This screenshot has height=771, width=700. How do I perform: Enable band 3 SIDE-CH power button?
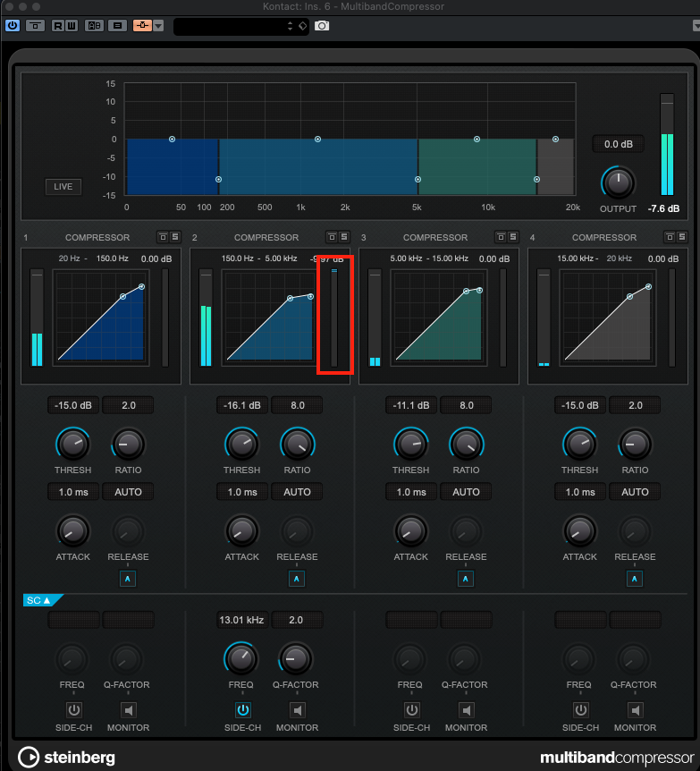(412, 710)
